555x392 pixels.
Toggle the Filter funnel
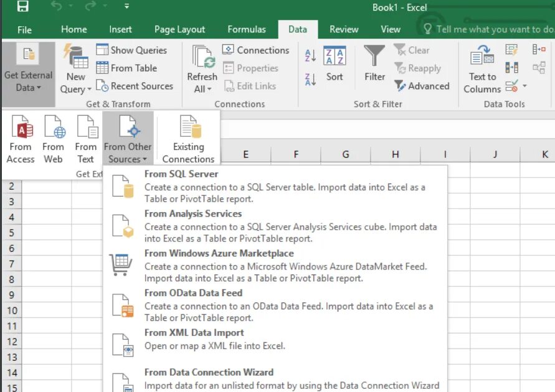point(374,63)
